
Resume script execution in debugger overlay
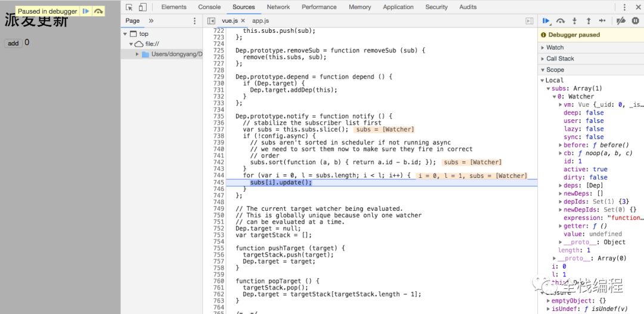coord(86,11)
